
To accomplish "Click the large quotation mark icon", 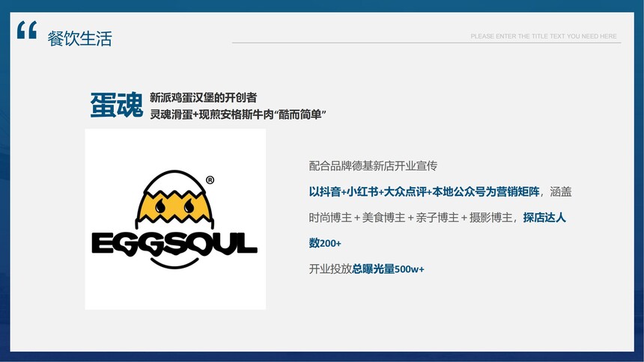I will click(x=27, y=30).
